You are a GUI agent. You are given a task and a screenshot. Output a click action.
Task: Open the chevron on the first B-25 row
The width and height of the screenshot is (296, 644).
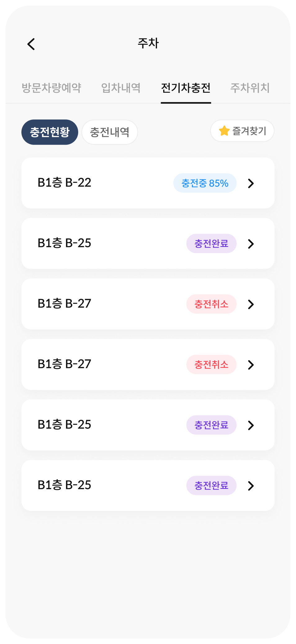point(251,244)
